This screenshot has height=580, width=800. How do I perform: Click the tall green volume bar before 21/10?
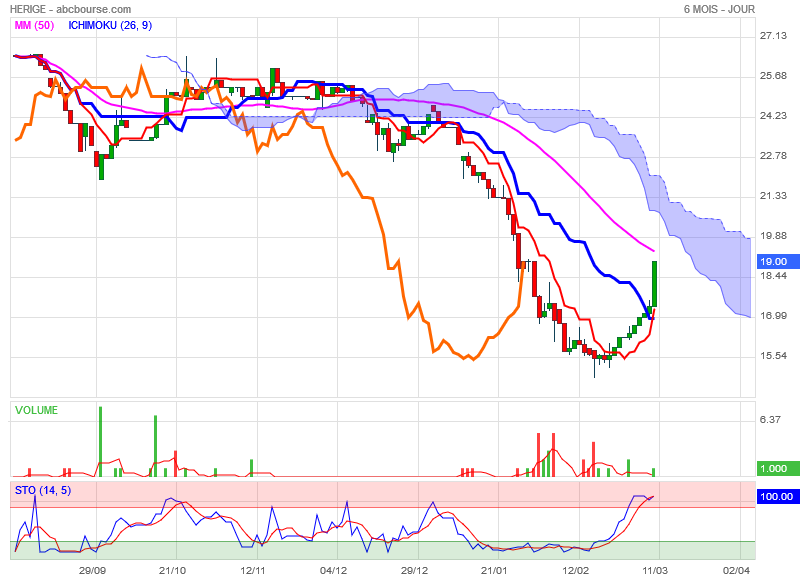156,446
